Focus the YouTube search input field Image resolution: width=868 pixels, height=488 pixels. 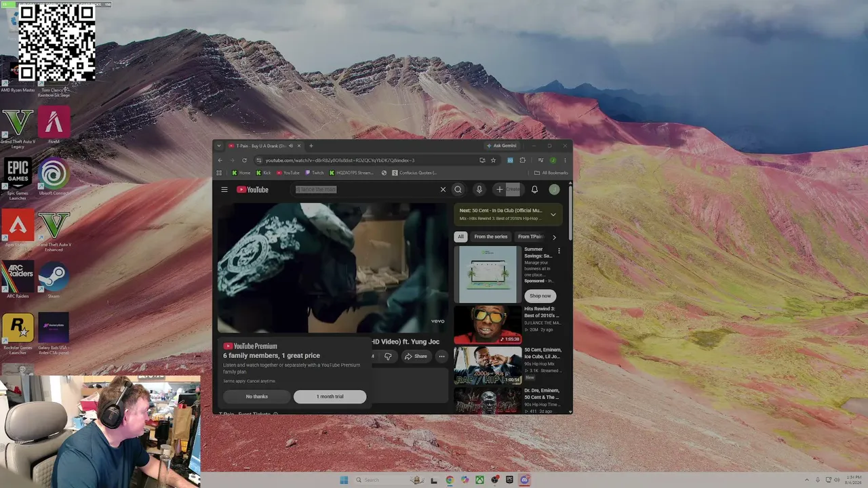(365, 190)
